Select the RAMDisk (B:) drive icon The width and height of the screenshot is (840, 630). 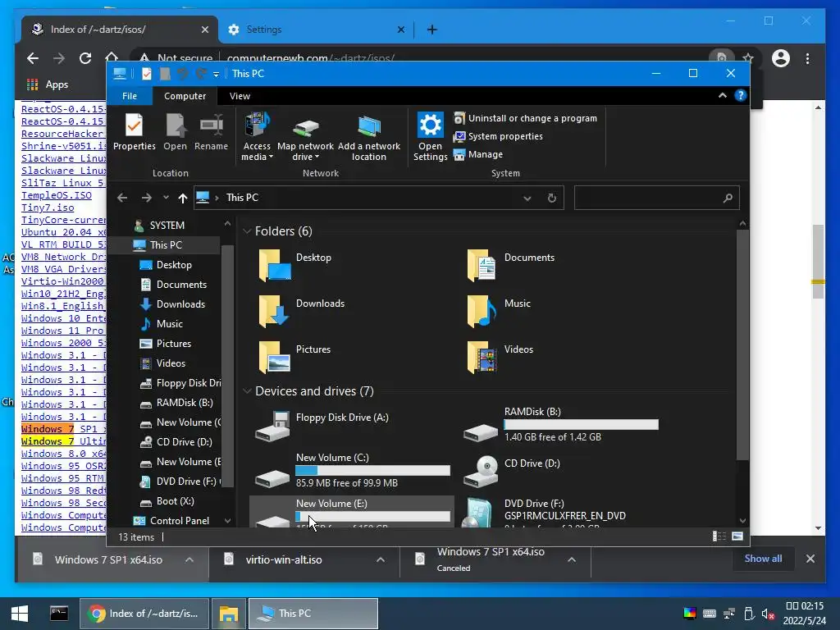click(x=481, y=431)
